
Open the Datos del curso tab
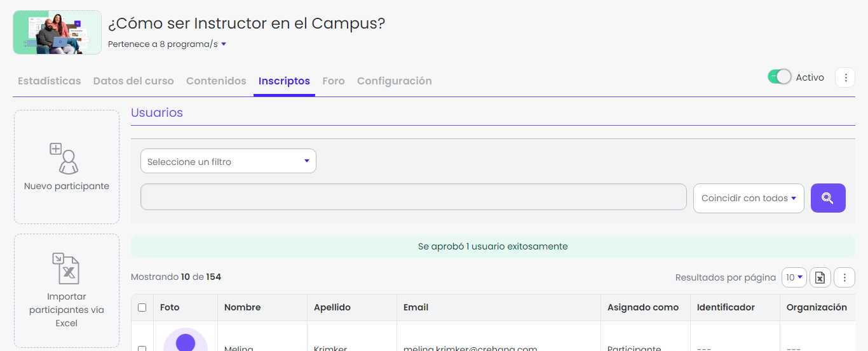coord(133,81)
